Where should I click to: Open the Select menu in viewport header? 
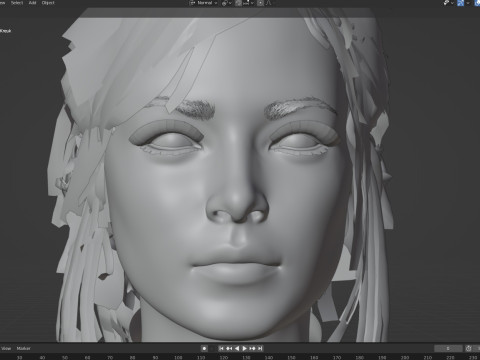click(17, 3)
